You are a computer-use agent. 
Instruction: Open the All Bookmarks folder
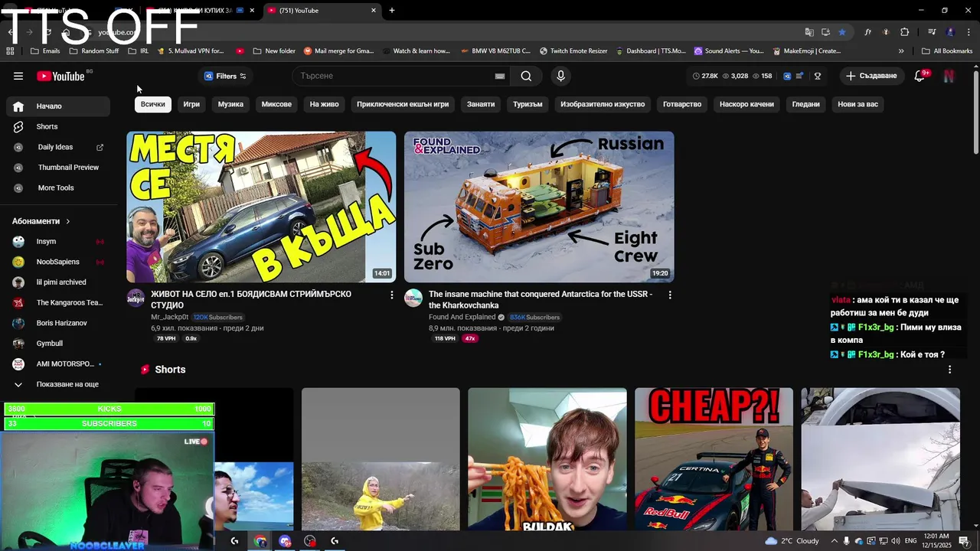947,51
